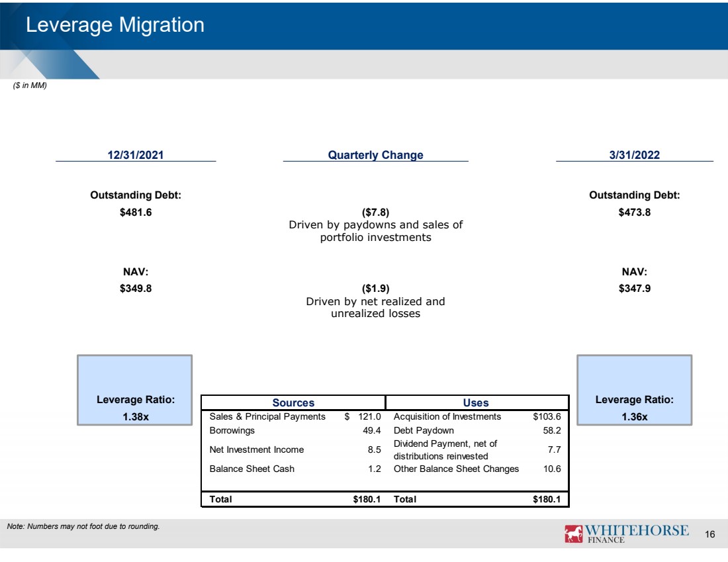Click the slide page number '16'
The height and width of the screenshot is (562, 728).
pos(710,535)
